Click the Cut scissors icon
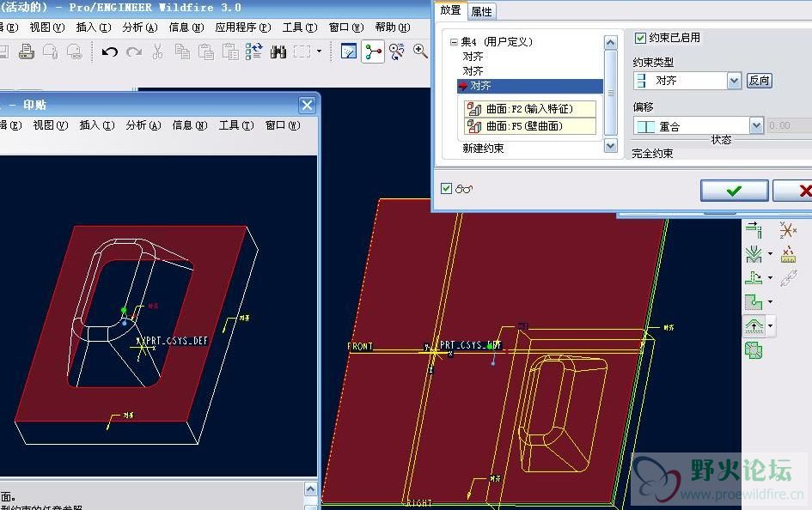Screen dimensions: 812x510 [x=158, y=52]
